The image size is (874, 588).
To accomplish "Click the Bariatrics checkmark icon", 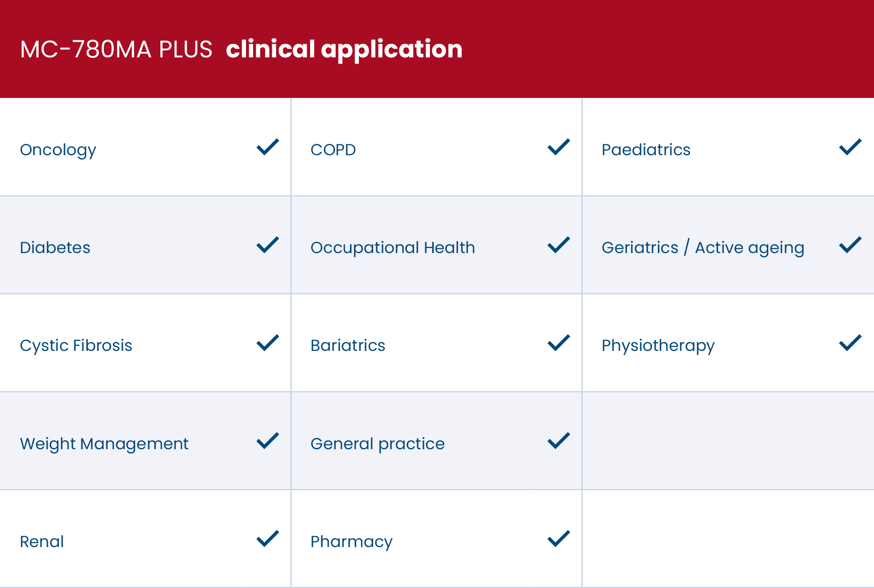I will pyautogui.click(x=559, y=343).
